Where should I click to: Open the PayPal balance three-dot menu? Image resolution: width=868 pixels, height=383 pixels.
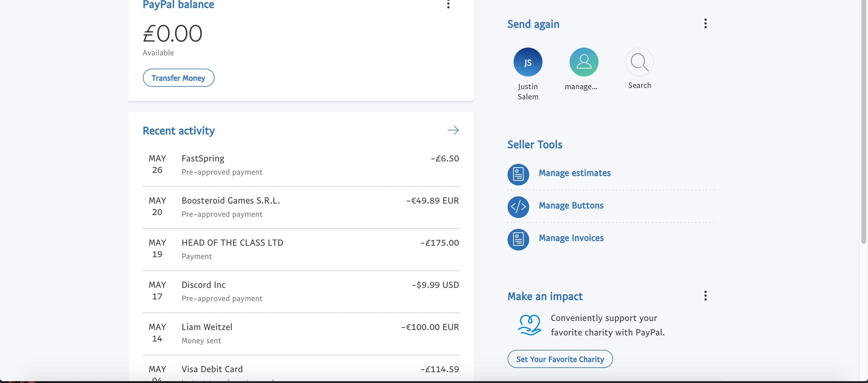click(448, 5)
